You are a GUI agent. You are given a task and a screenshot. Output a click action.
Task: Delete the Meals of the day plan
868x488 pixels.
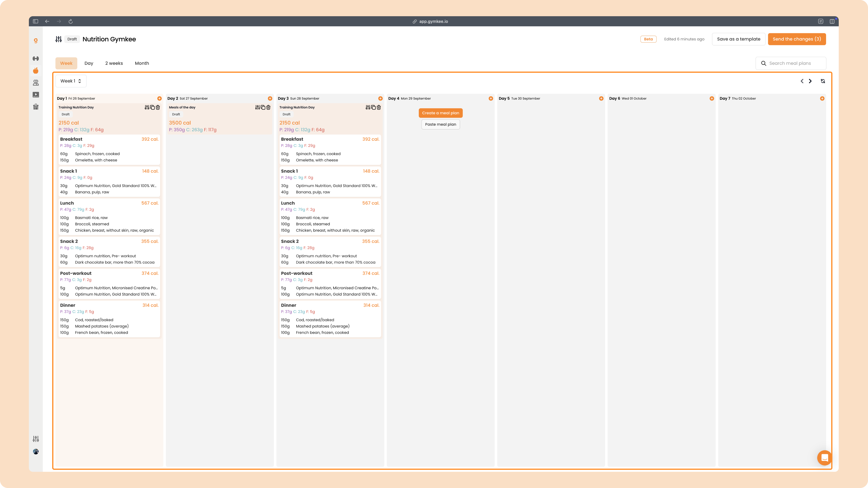click(268, 107)
